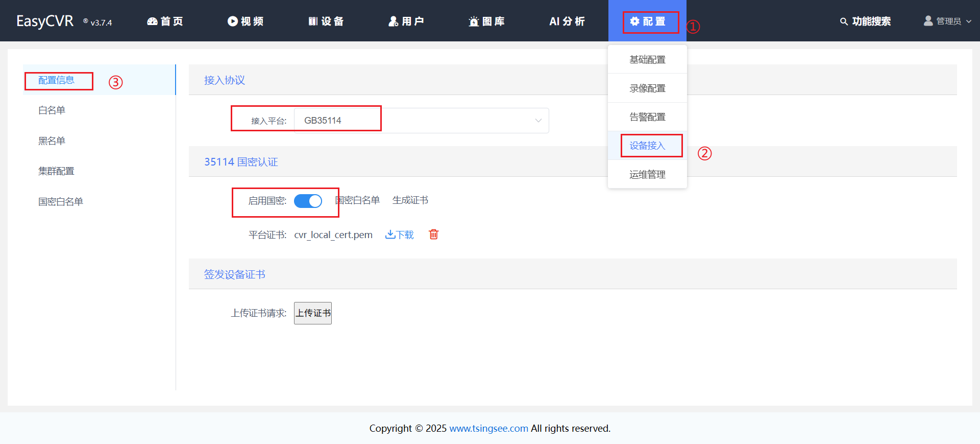The image size is (980, 444).
Task: Click the red trash delete certificate icon
Action: tap(433, 235)
